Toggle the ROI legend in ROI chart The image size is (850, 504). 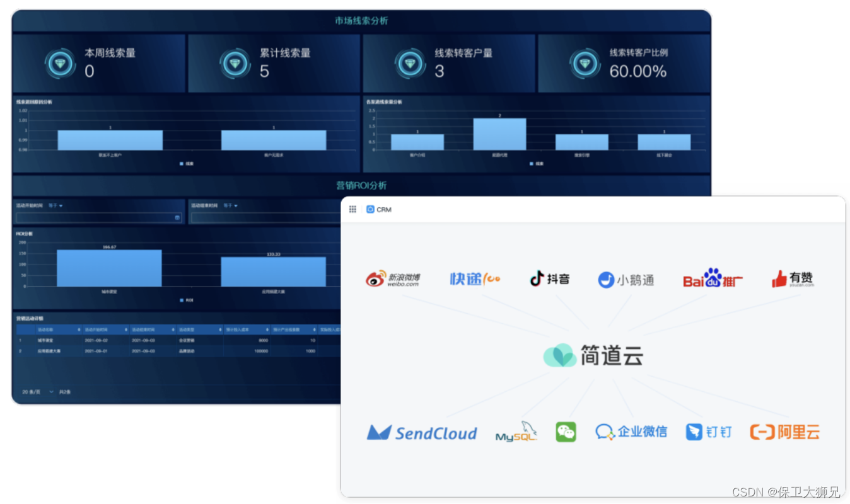click(186, 300)
